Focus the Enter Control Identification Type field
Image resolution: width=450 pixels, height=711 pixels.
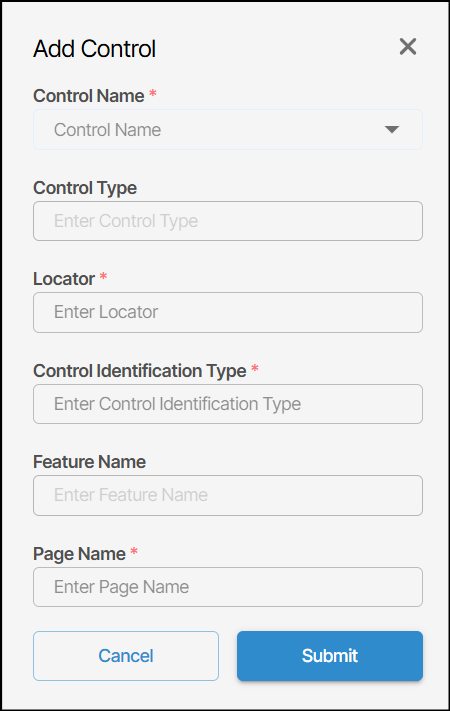coord(228,404)
